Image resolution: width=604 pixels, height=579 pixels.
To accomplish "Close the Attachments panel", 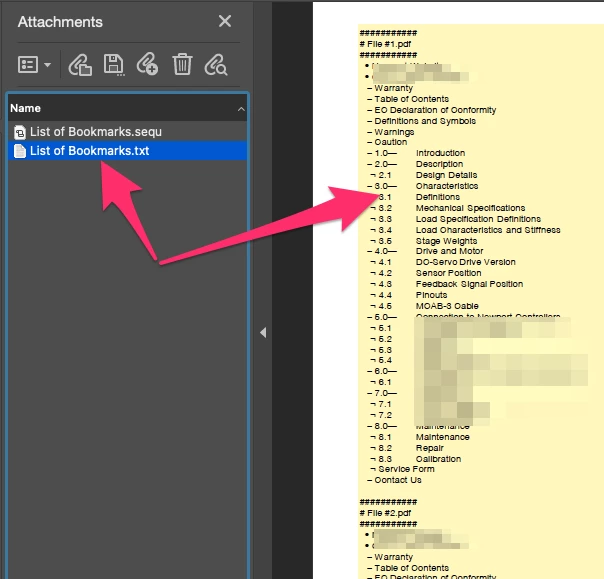I will 225,21.
